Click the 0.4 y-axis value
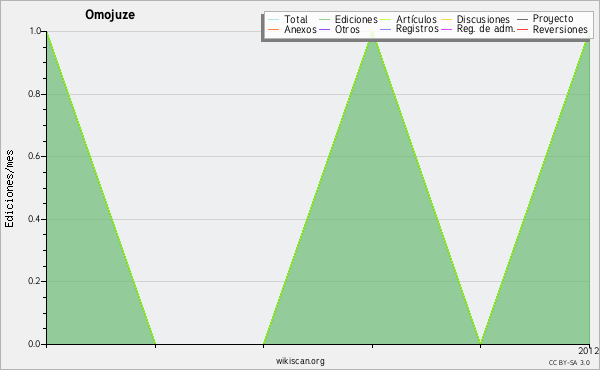 [34, 219]
